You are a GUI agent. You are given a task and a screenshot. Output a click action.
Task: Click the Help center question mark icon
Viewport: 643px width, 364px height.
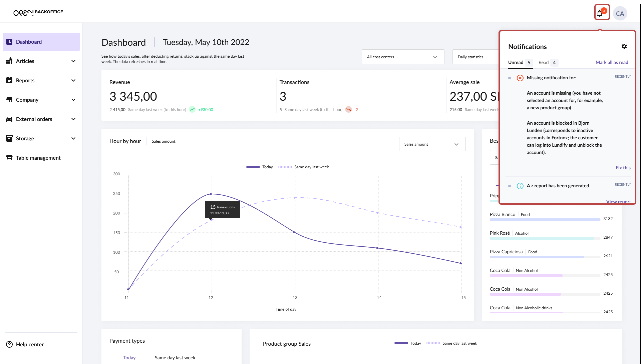click(9, 344)
